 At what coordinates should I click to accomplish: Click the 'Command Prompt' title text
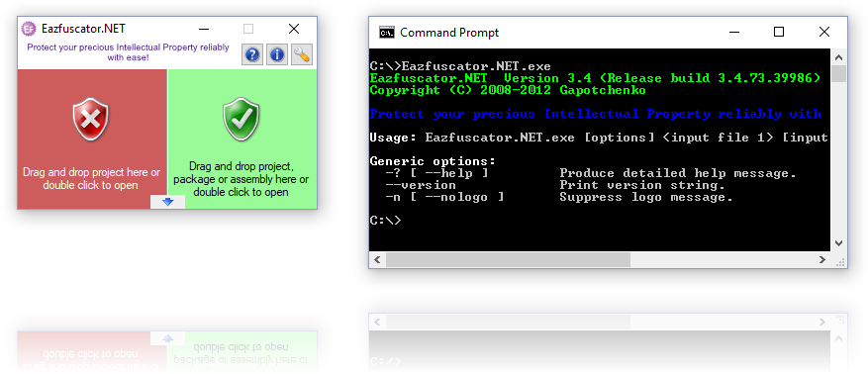pos(449,33)
